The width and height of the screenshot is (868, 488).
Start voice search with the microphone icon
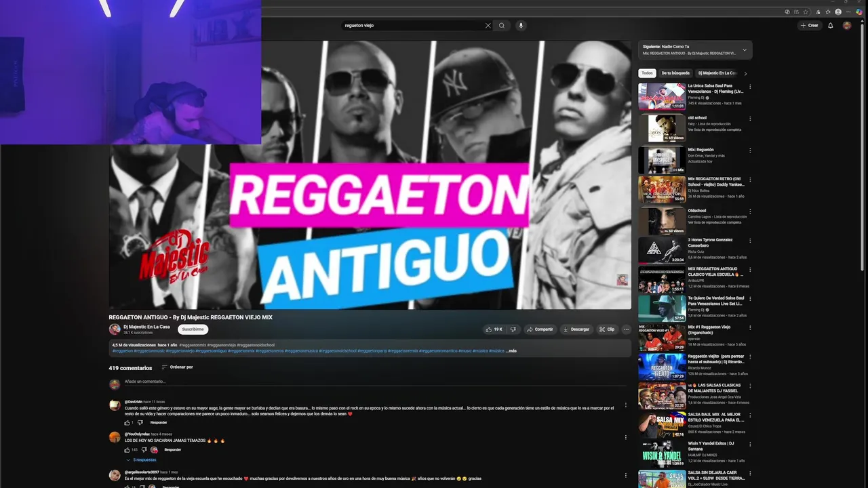521,26
